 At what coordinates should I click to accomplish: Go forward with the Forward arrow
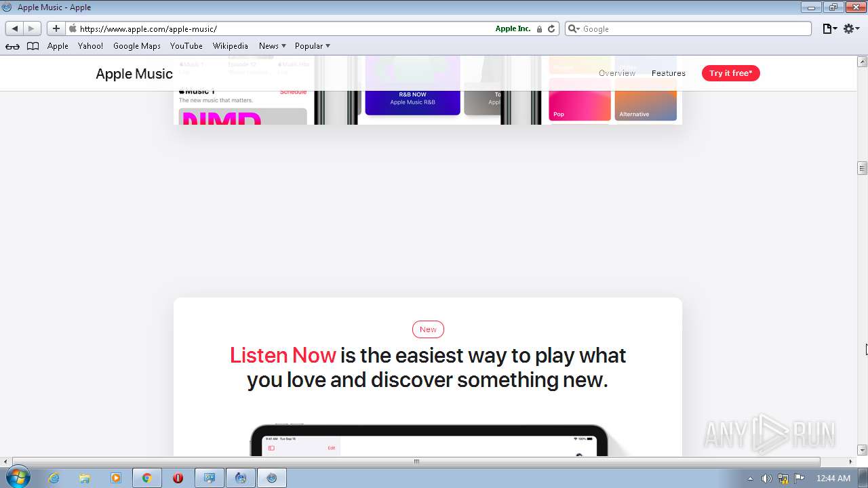[x=32, y=28]
